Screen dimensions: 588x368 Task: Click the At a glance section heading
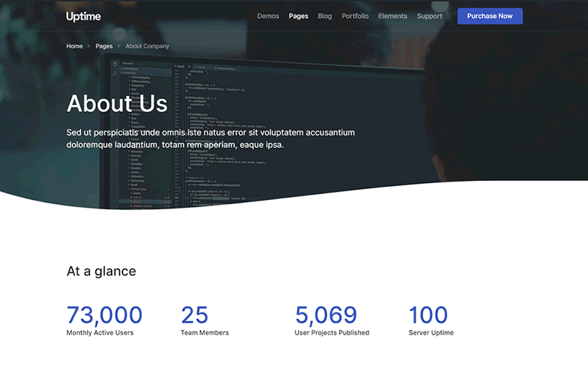(101, 271)
